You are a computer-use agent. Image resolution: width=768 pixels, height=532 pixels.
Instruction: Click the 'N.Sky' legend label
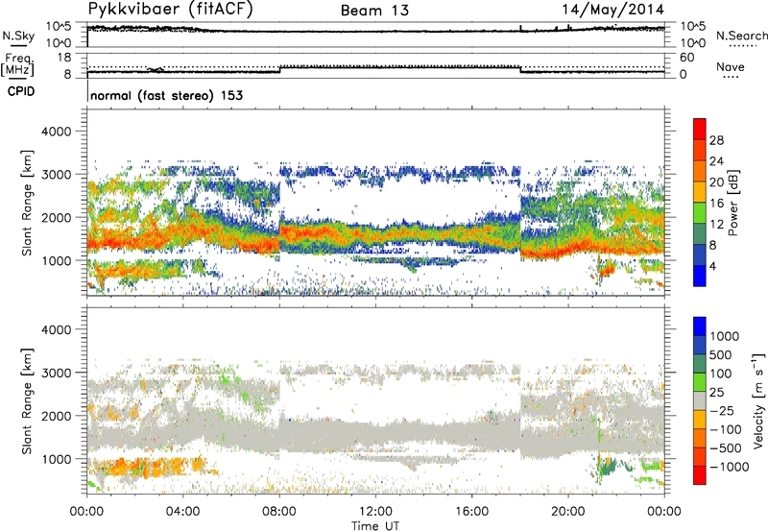pos(18,36)
